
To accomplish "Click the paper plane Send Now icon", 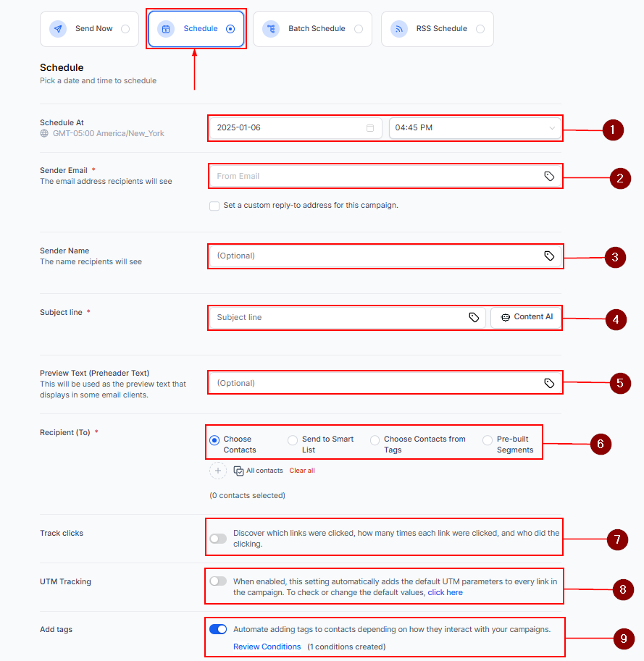I will 58,29.
